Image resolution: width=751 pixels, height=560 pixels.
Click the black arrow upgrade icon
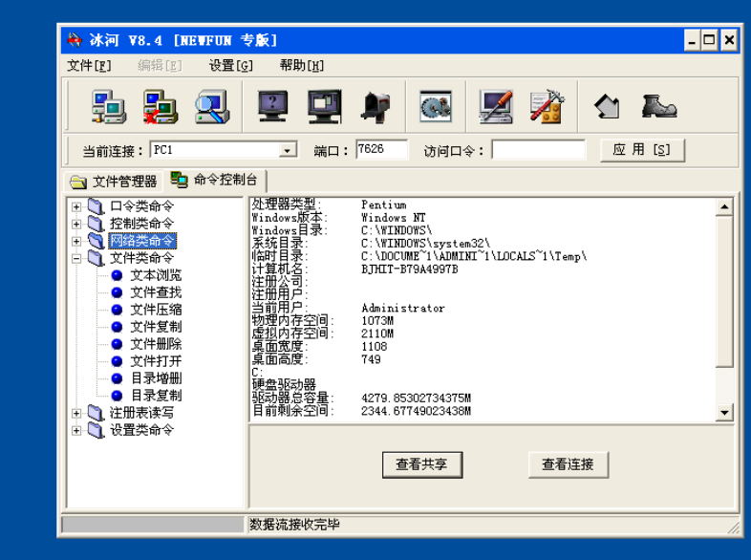point(608,106)
